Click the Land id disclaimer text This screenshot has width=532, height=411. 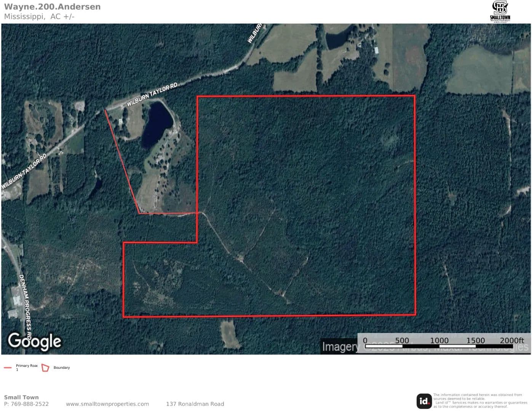coord(480,401)
